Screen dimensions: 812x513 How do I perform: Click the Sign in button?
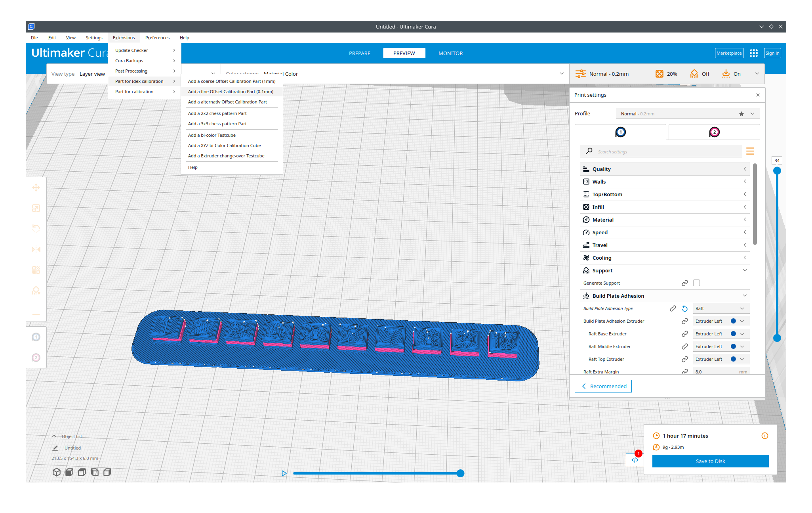(x=772, y=53)
